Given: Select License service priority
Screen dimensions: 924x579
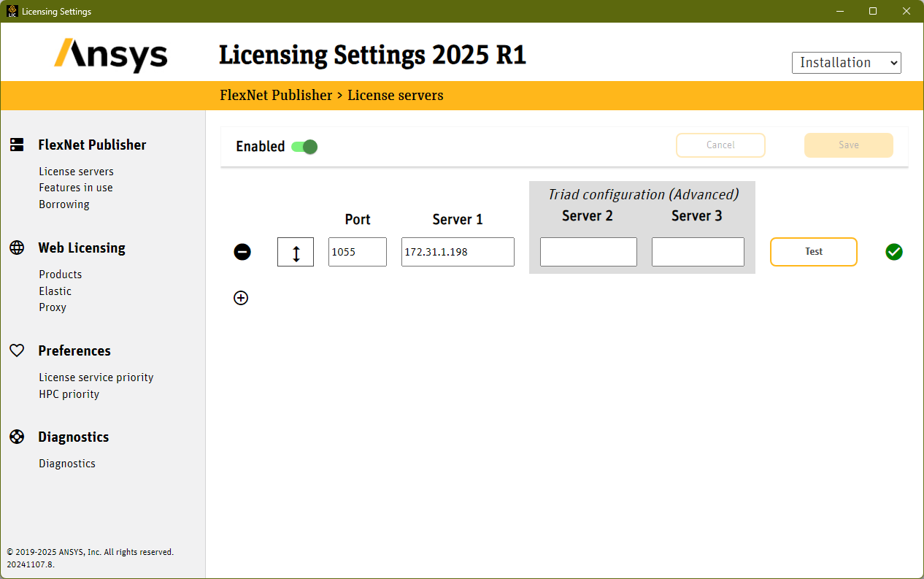Looking at the screenshot, I should tap(96, 377).
